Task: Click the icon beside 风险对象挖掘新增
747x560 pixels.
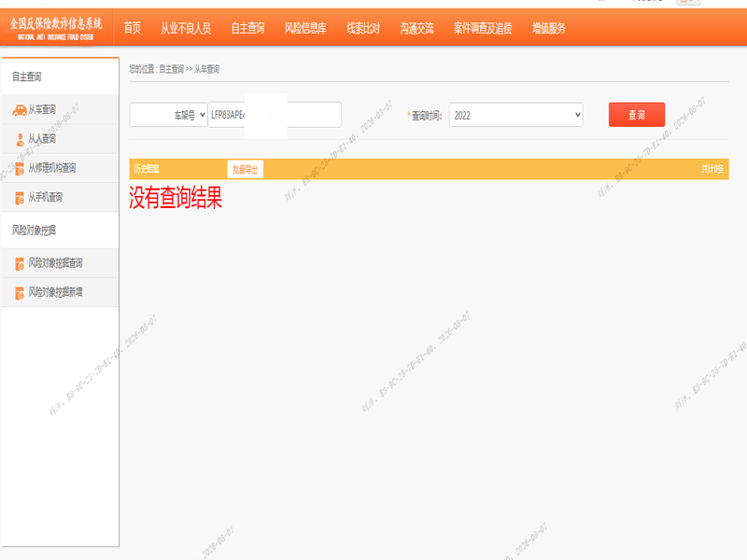Action: coord(20,293)
